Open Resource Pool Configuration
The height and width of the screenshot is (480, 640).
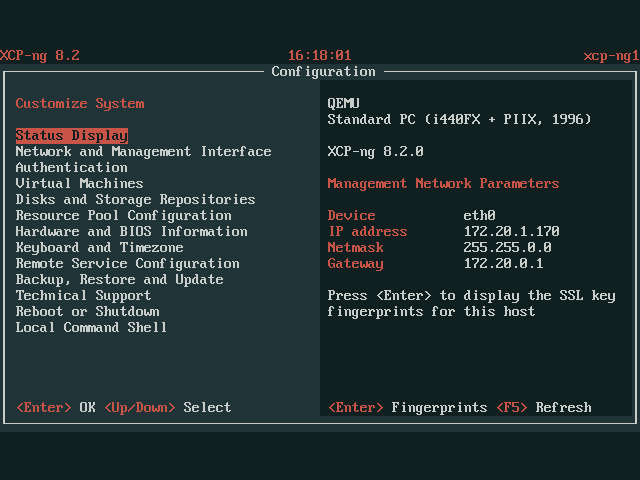point(123,215)
